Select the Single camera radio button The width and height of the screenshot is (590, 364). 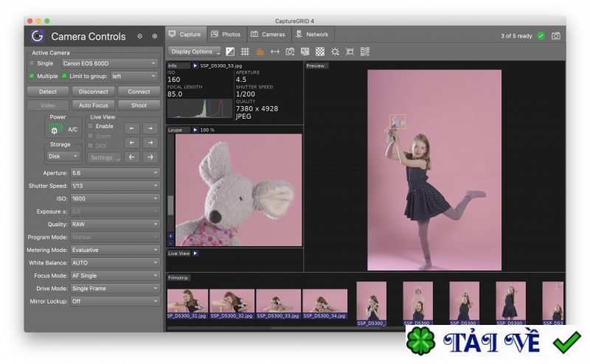(31, 63)
